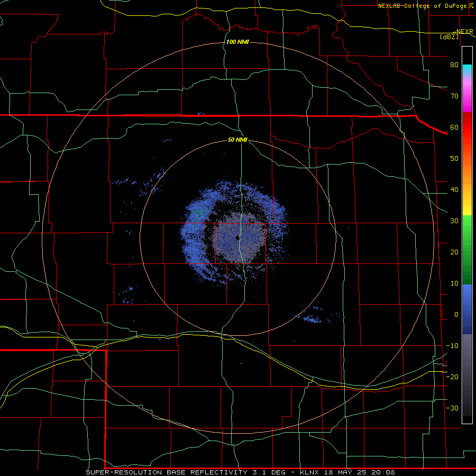Click the 40 value on the dBZ scale
Viewport: 476px width, 476px height.
tap(454, 190)
